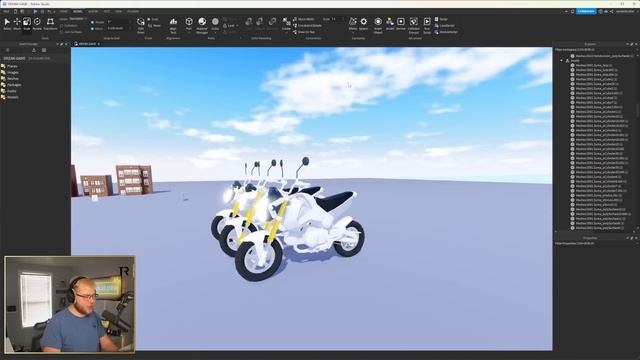Open the Packages folder in Asset Manager
Image resolution: width=640 pixels, height=360 pixels.
(11, 85)
